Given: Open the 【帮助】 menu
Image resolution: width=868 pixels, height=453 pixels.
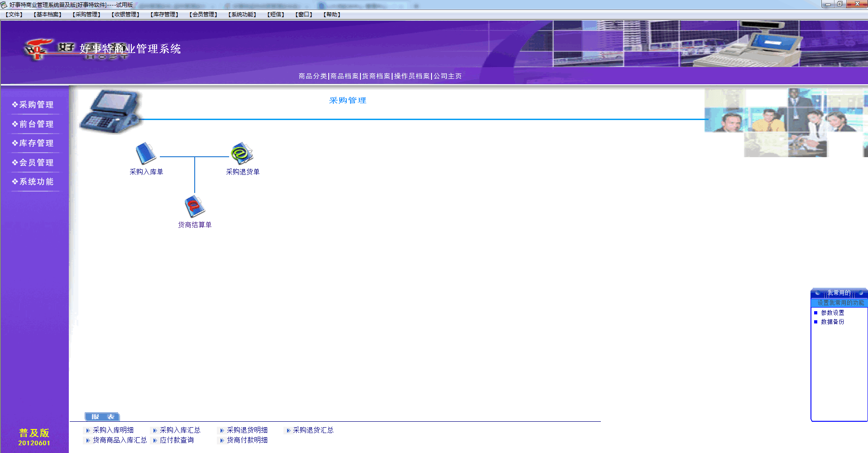Looking at the screenshot, I should [x=332, y=14].
